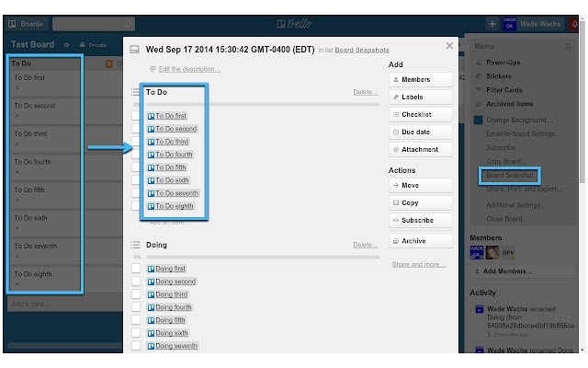The width and height of the screenshot is (588, 368).
Task: Click the DEV member avatar in sidebar
Action: pyautogui.click(x=508, y=252)
